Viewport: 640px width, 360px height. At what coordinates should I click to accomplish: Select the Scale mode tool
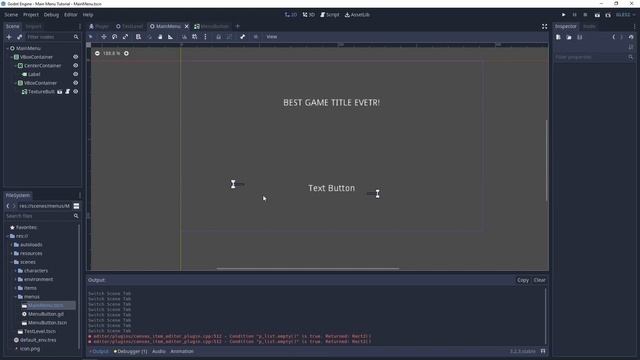click(x=126, y=37)
